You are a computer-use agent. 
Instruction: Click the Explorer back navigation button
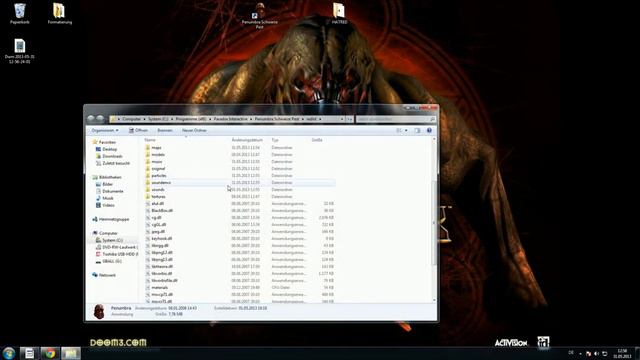point(91,119)
